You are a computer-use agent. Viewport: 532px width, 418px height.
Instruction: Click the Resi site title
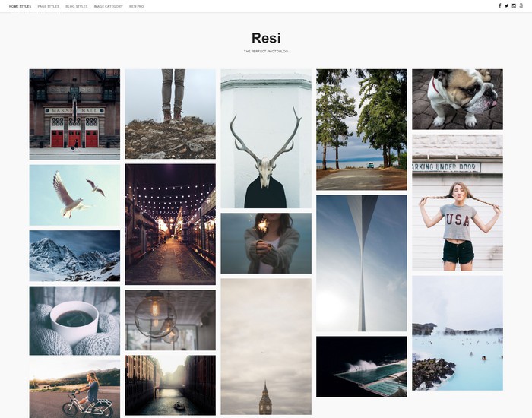266,38
